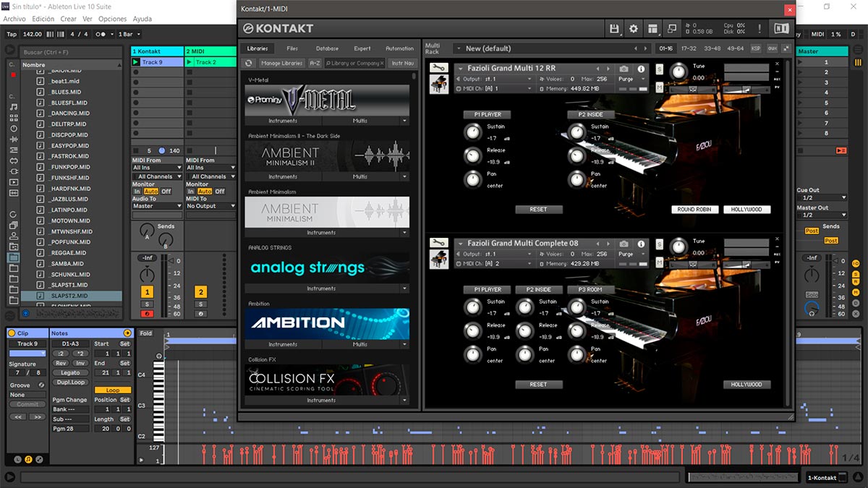This screenshot has width=868, height=488.
Task: Click Legato button in Notes panel
Action: (70, 373)
